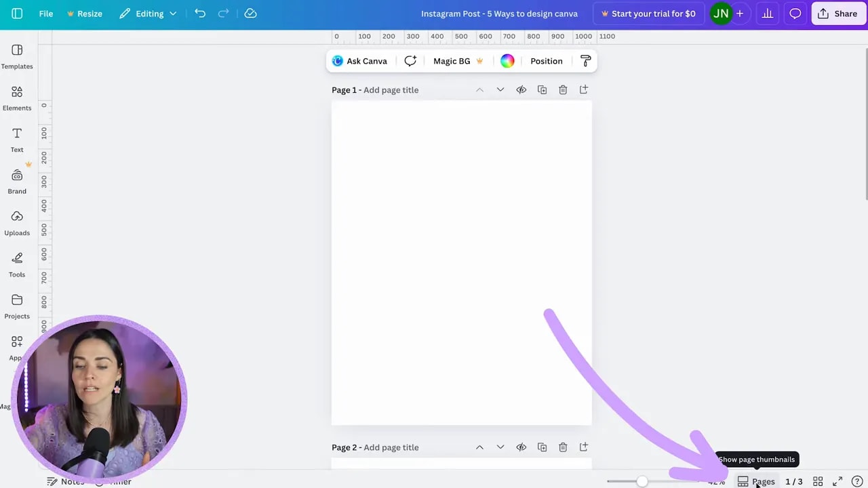Open the Position panel
The image size is (868, 488).
[x=546, y=61]
